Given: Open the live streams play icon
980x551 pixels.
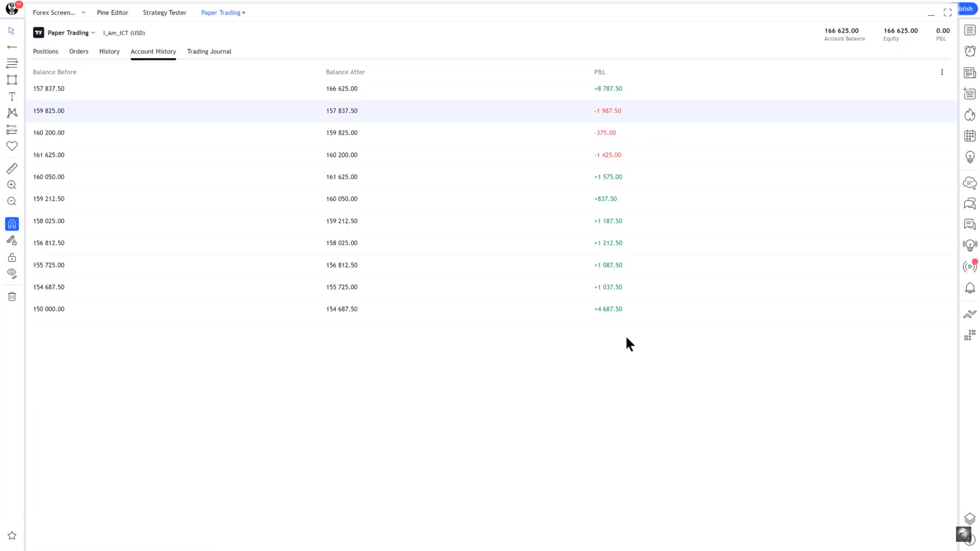Looking at the screenshot, I should tap(970, 267).
